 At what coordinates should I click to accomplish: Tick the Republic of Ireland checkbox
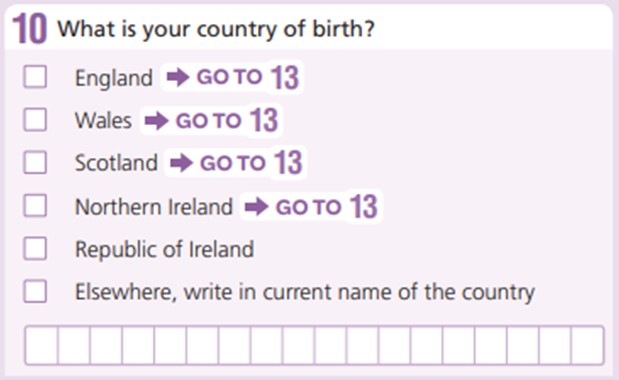click(x=35, y=248)
